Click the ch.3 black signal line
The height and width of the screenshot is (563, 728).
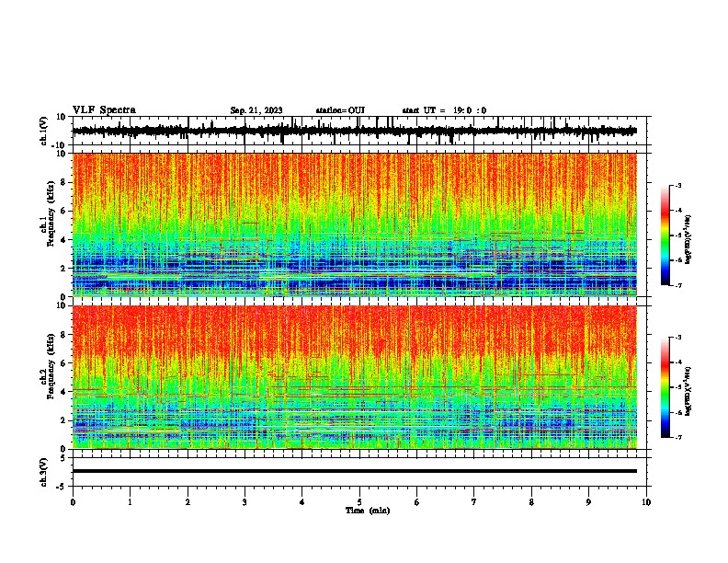[355, 471]
